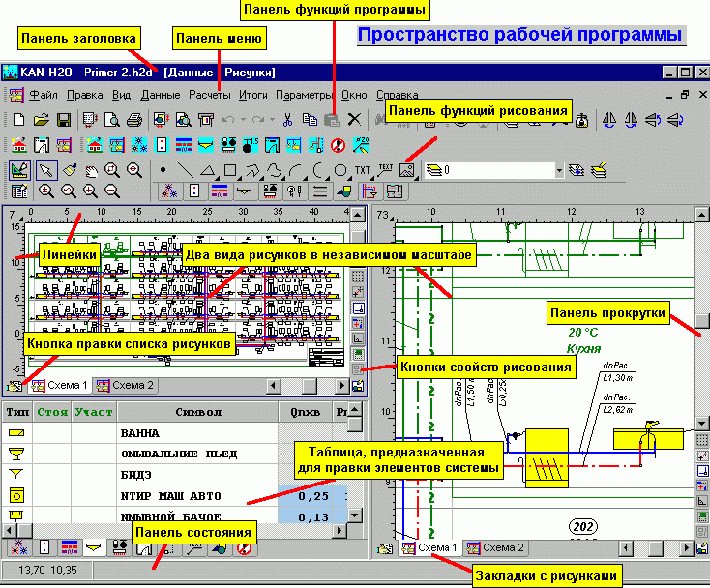Click the scroll up arrow of right pane
Image resolution: width=710 pixels, height=588 pixels.
click(702, 215)
